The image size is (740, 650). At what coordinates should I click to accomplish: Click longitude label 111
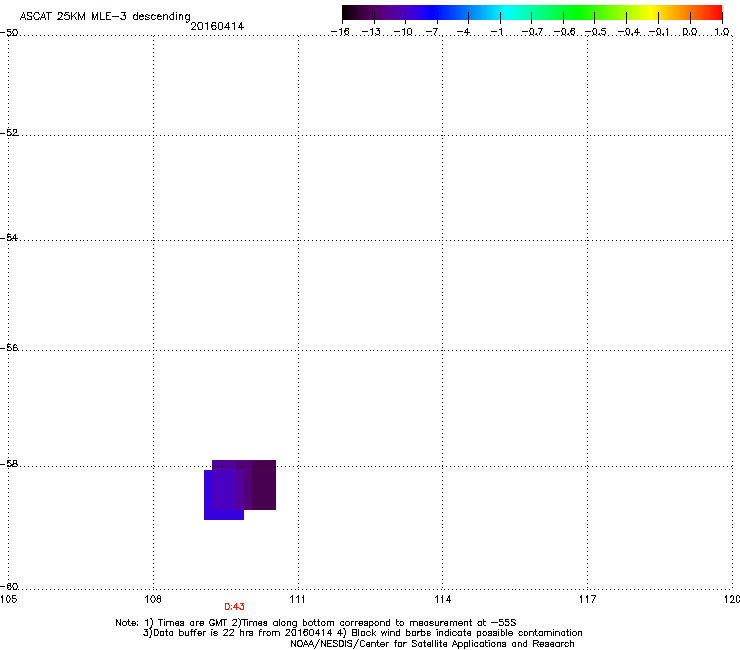297,599
